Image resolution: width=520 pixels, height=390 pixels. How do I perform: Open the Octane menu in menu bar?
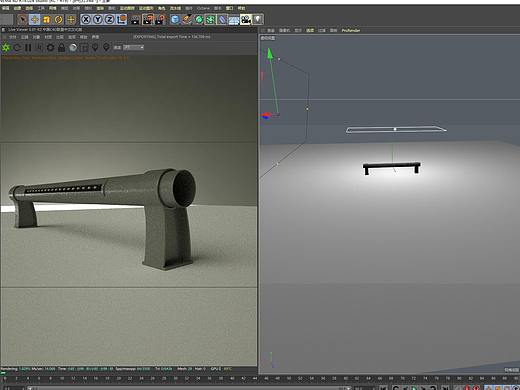coord(203,8)
